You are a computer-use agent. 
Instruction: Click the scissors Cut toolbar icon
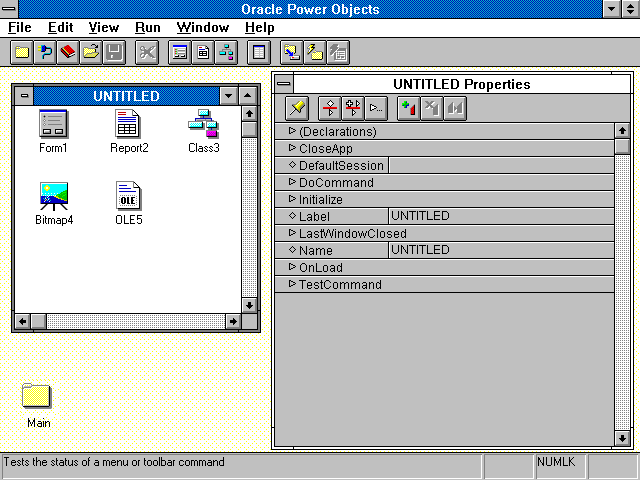tap(146, 52)
